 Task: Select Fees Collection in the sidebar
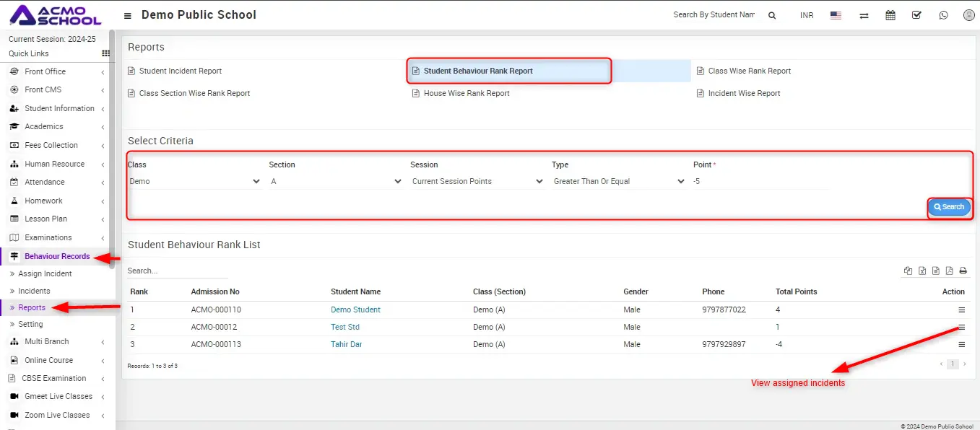pos(51,145)
